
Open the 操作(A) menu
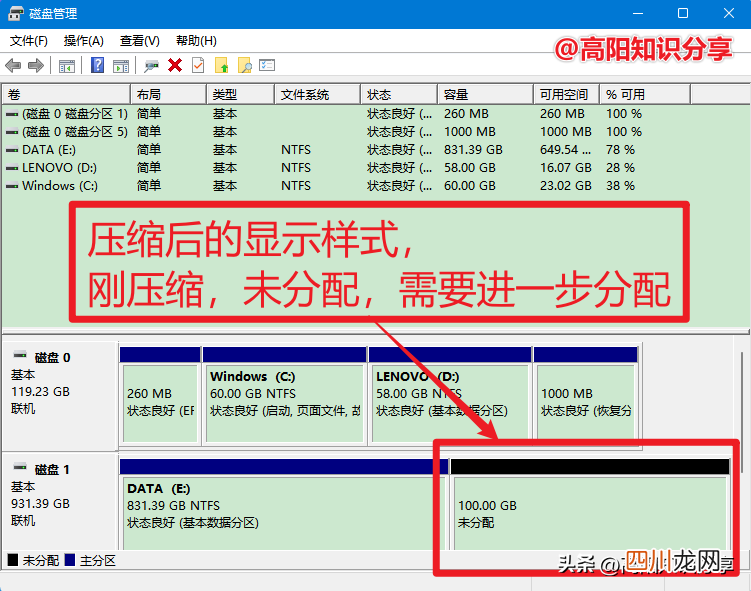pos(84,41)
